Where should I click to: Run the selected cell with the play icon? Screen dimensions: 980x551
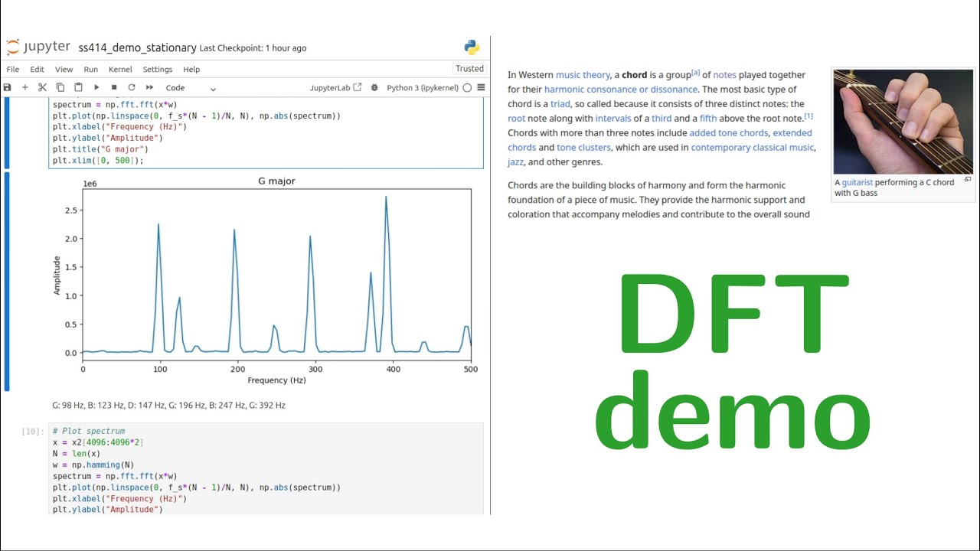96,88
